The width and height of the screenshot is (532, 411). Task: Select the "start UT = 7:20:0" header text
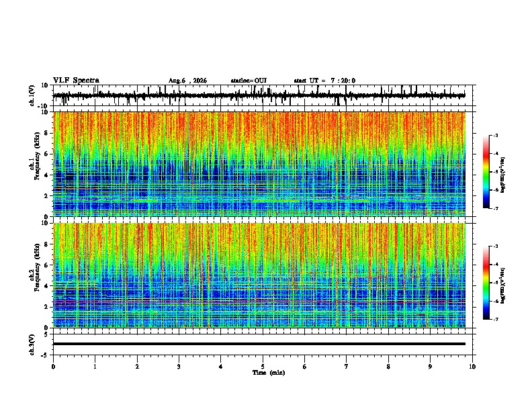(x=324, y=81)
